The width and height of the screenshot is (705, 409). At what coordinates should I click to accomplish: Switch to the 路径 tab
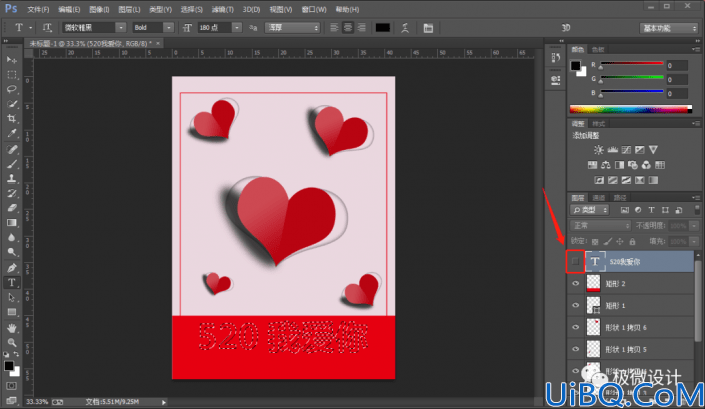click(620, 198)
